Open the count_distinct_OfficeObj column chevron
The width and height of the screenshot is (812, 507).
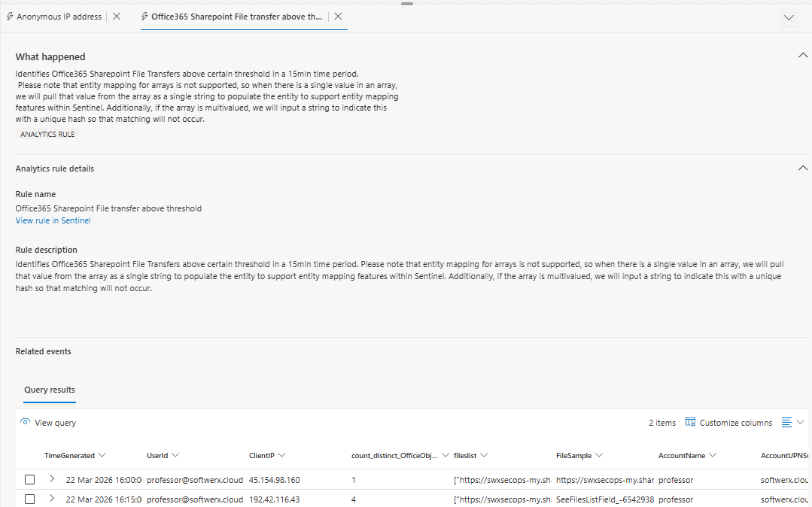coord(446,455)
